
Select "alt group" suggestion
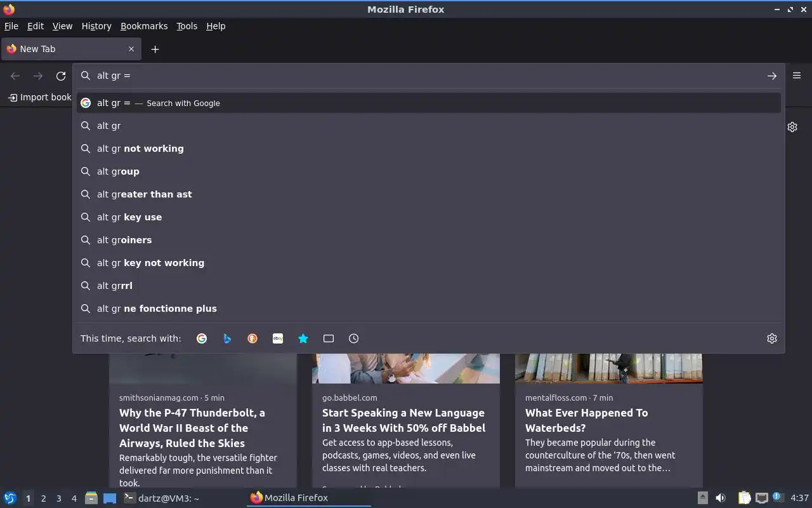[x=429, y=171]
